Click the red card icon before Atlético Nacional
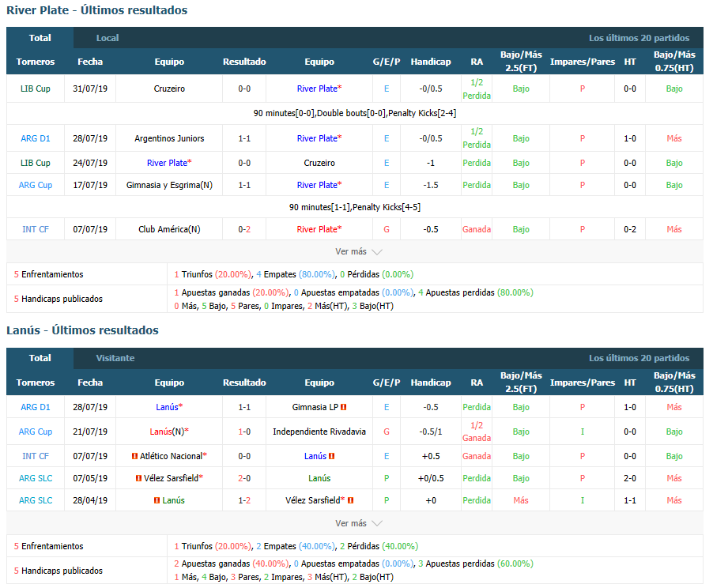 click(x=134, y=456)
